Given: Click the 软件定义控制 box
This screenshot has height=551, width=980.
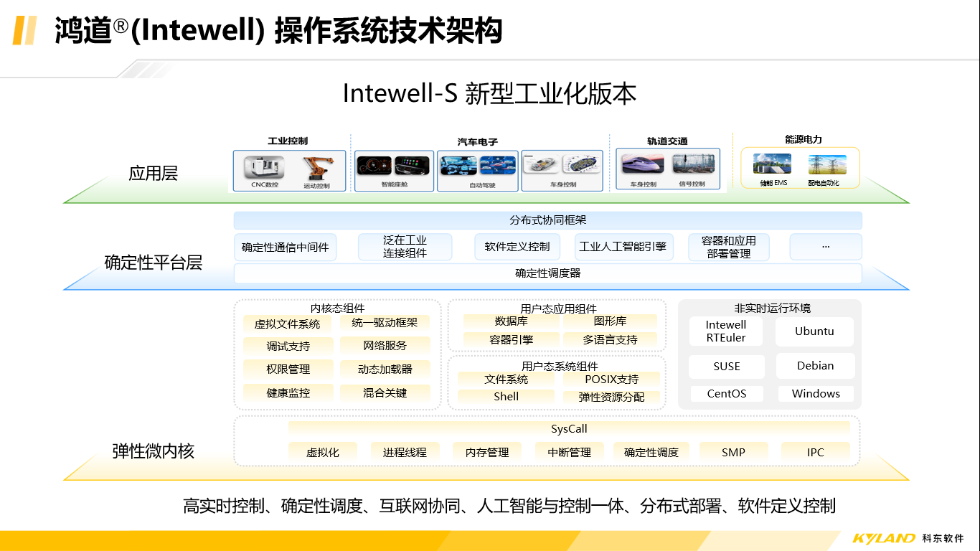Looking at the screenshot, I should pos(517,247).
